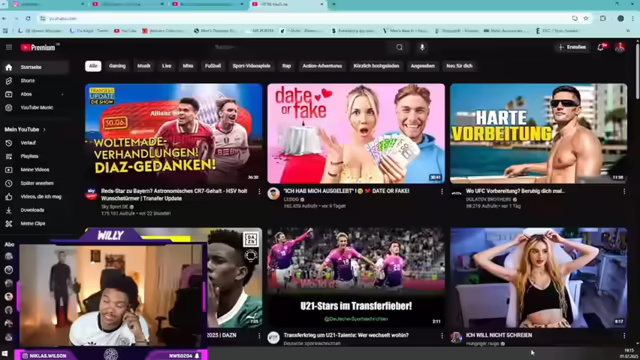Reload the page in browser

pyautogui.click(x=28, y=18)
